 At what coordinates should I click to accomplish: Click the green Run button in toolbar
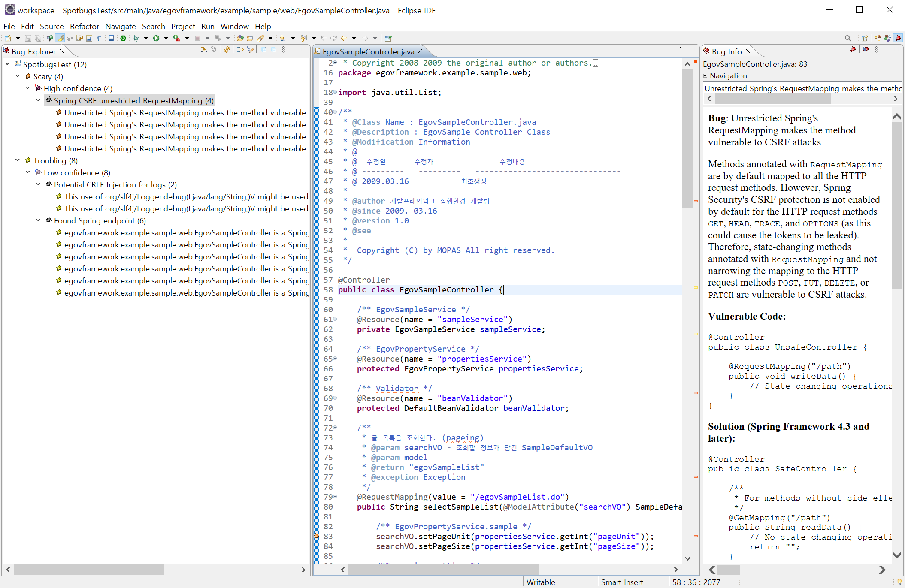coord(156,38)
